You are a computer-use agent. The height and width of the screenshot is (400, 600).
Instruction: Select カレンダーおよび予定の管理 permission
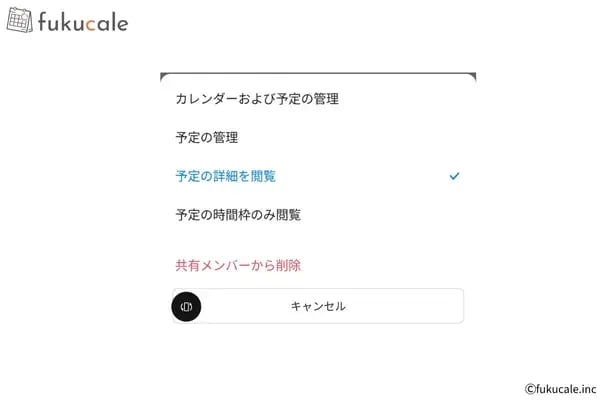point(318,99)
